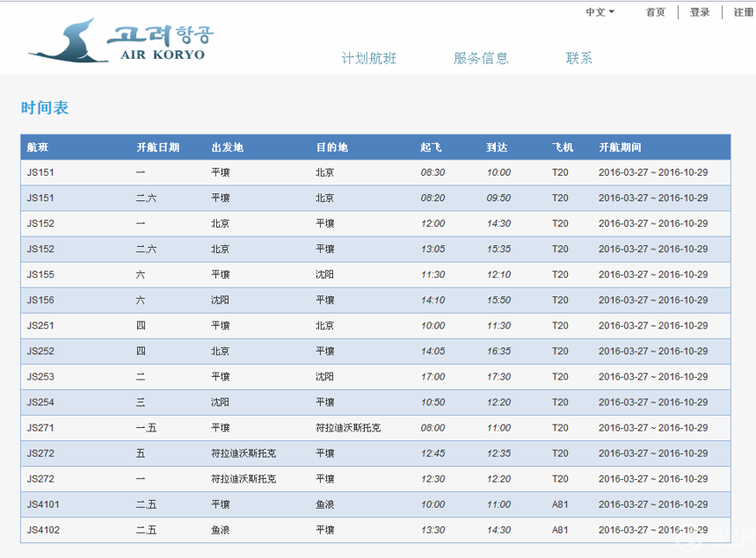Click the 航班 column header
Image resolution: width=756 pixels, height=558 pixels.
click(x=38, y=148)
